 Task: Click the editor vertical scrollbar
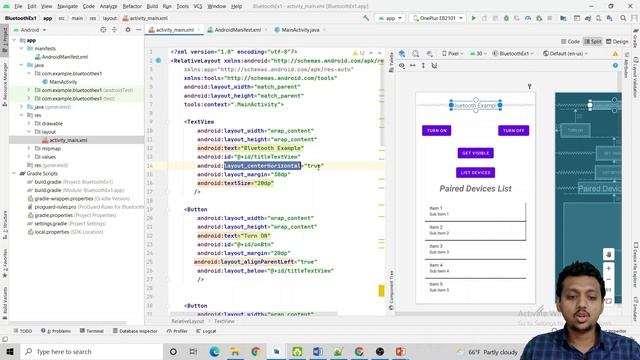click(x=382, y=97)
